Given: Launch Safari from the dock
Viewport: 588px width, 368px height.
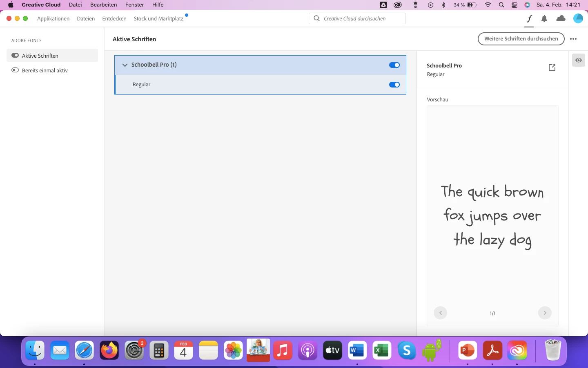Looking at the screenshot, I should 85,350.
